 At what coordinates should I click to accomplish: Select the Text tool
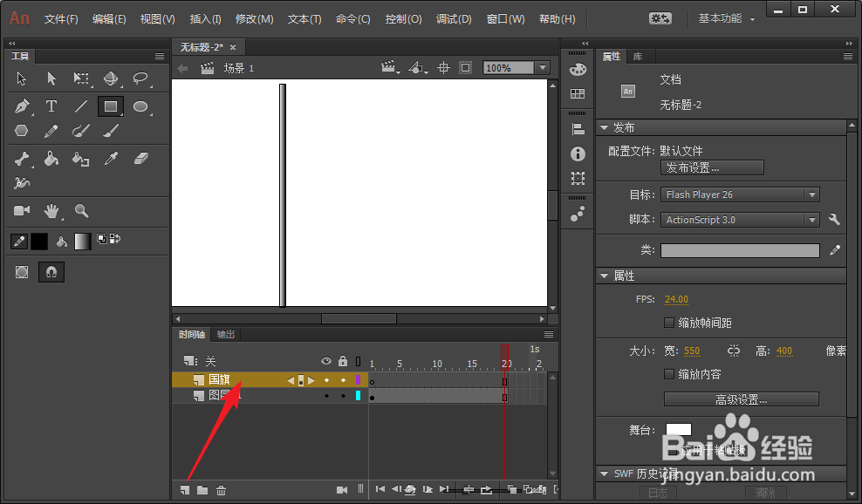tap(51, 106)
